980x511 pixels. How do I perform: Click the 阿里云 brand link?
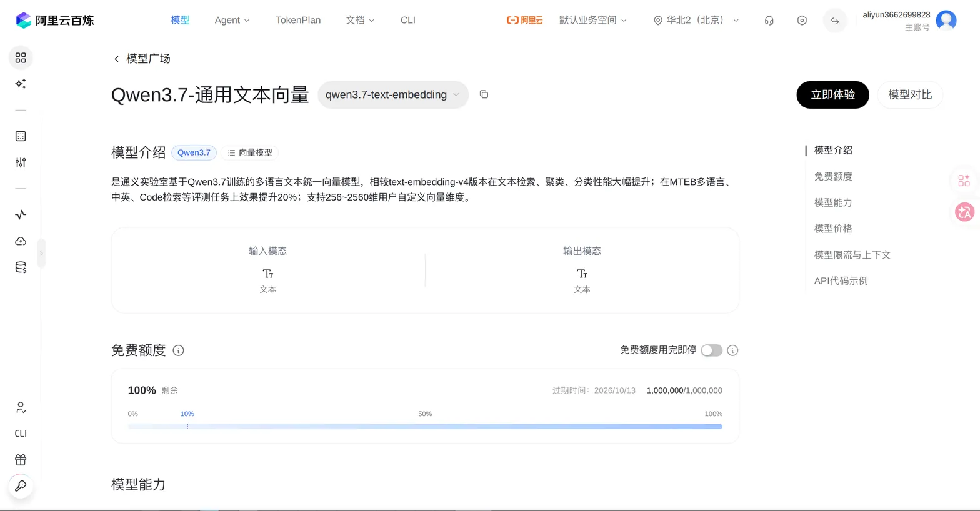(524, 21)
